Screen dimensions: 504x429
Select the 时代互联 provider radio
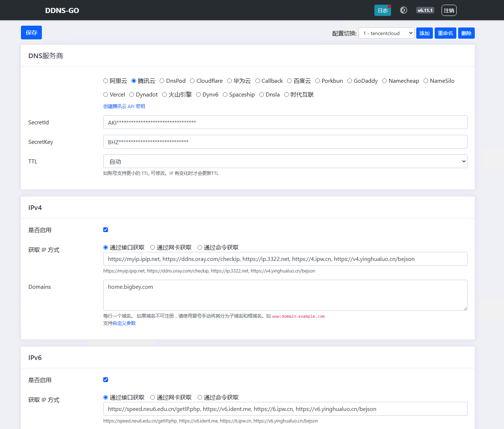(x=286, y=95)
